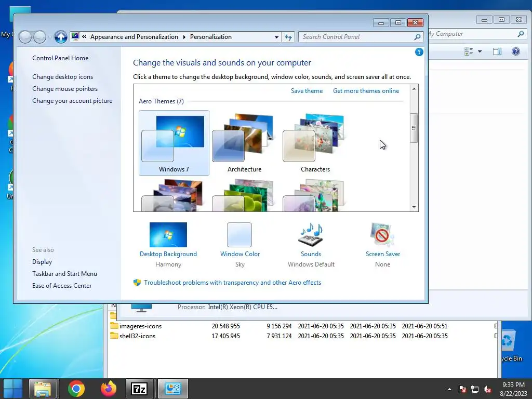Open Change desktop icons
532x399 pixels.
(x=62, y=77)
